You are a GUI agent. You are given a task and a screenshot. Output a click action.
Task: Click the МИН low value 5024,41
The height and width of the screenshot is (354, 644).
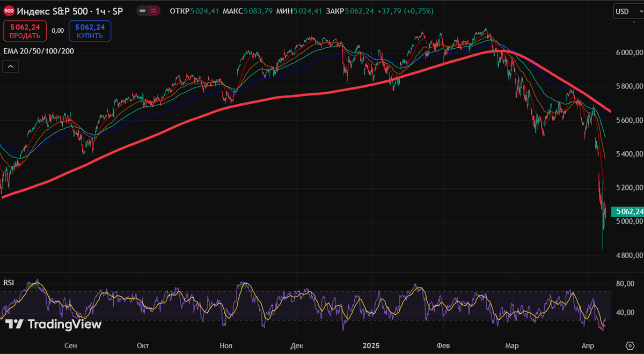point(309,11)
